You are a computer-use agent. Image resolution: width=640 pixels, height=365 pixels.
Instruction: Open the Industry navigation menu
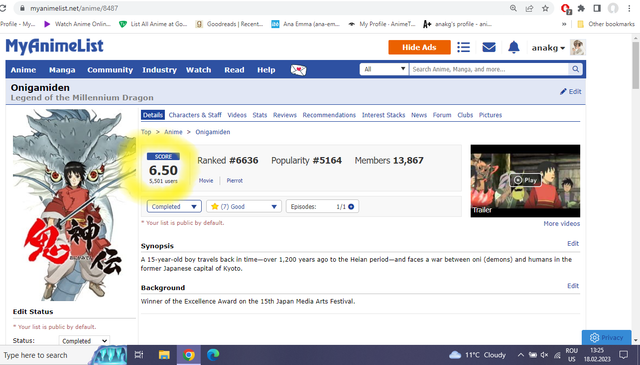[159, 70]
